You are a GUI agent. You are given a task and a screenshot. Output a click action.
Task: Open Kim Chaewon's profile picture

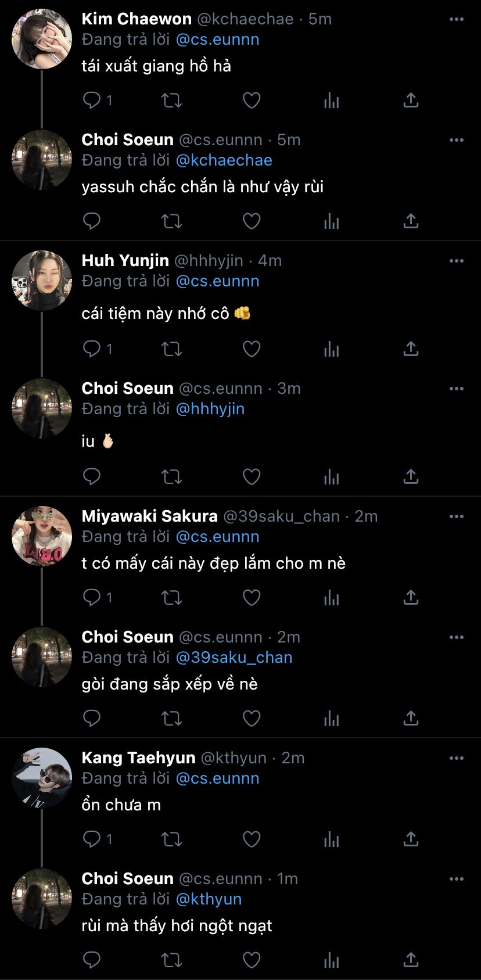(42, 39)
